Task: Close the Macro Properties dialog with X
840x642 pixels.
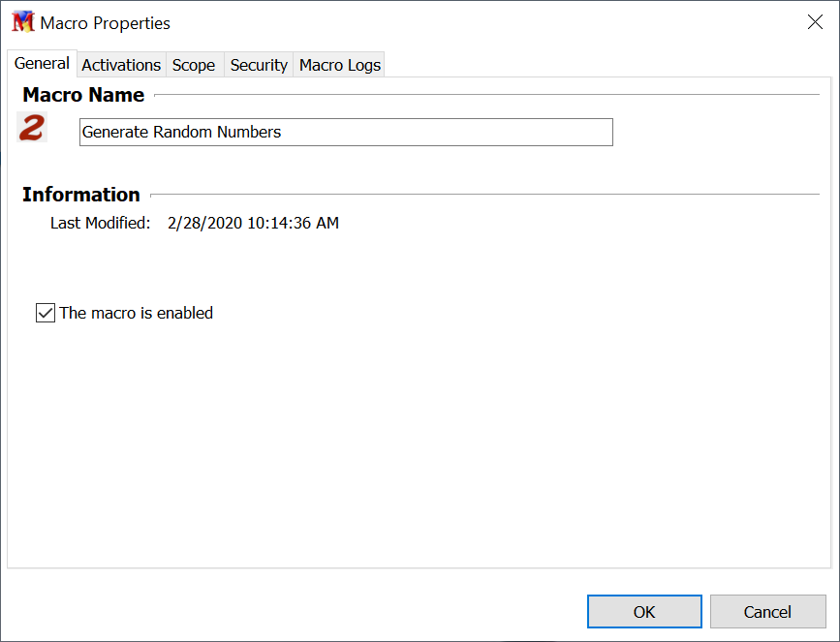Action: (815, 22)
